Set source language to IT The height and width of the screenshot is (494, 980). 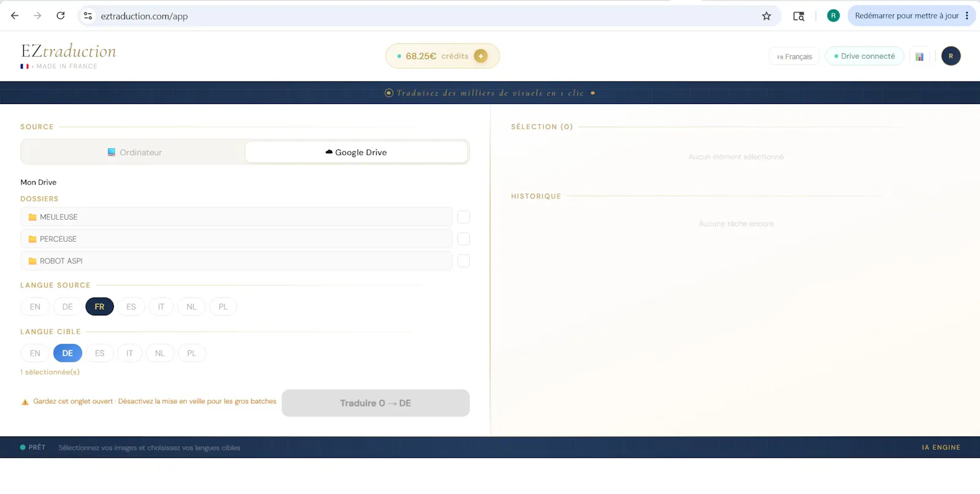tap(161, 307)
